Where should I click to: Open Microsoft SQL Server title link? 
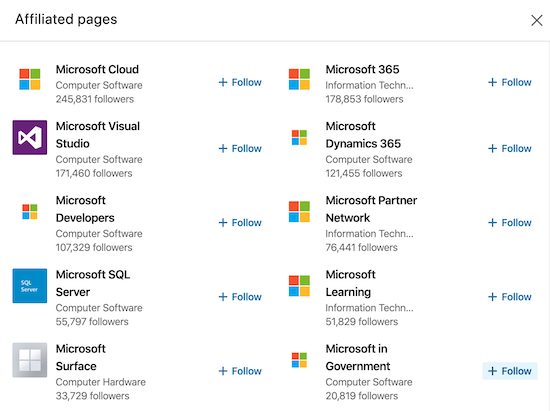(93, 283)
